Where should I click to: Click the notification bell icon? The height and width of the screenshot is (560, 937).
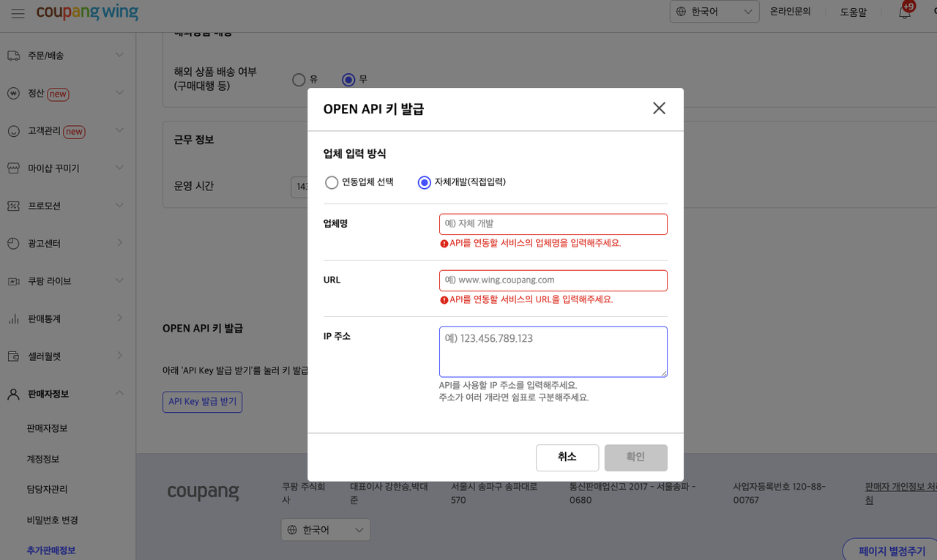[x=905, y=12]
